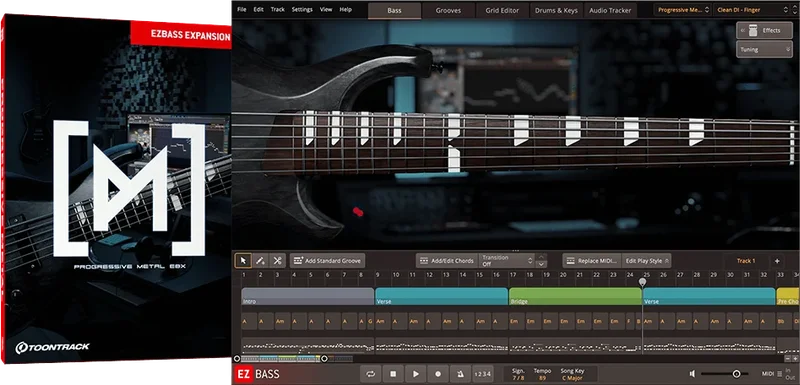Screen dimensions: 800x385
Task: Open the bass library dropdown Progressive Me...
Action: 683,10
